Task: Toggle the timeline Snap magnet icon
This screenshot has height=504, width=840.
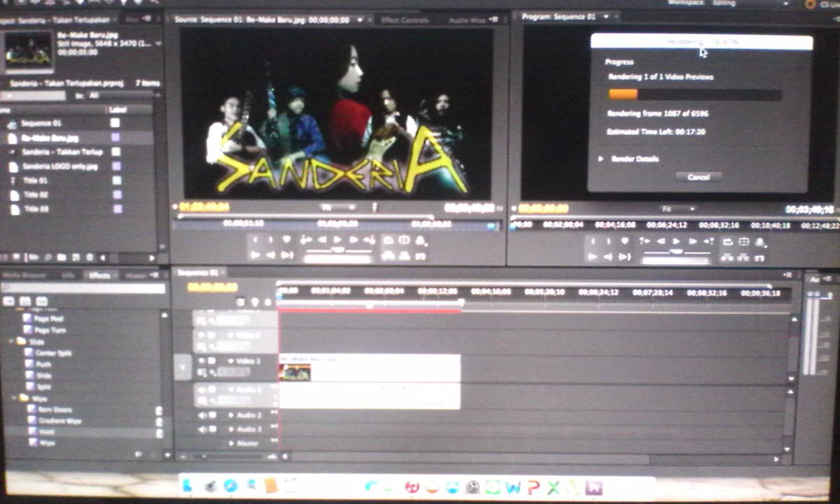Action: click(x=241, y=302)
